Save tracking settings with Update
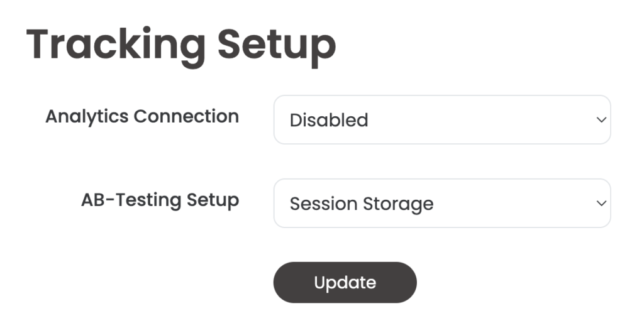Image resolution: width=644 pixels, height=333 pixels. coord(345,283)
